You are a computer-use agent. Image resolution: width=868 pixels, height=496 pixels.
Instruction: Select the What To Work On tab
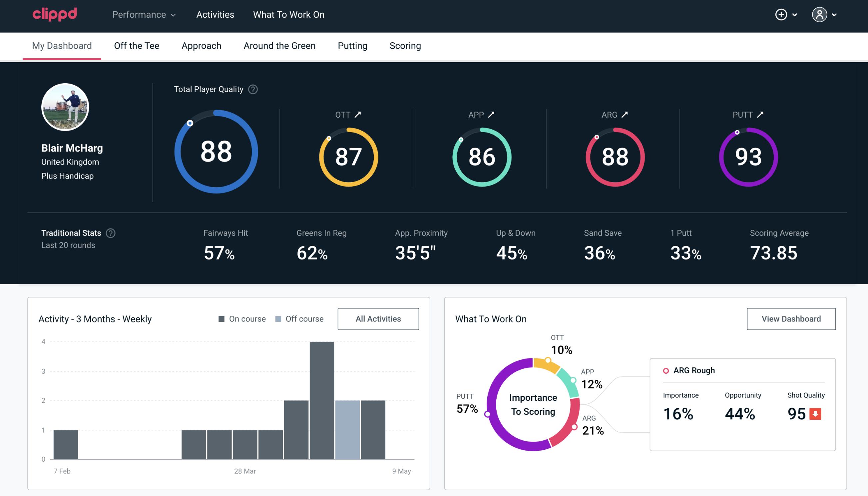click(288, 15)
